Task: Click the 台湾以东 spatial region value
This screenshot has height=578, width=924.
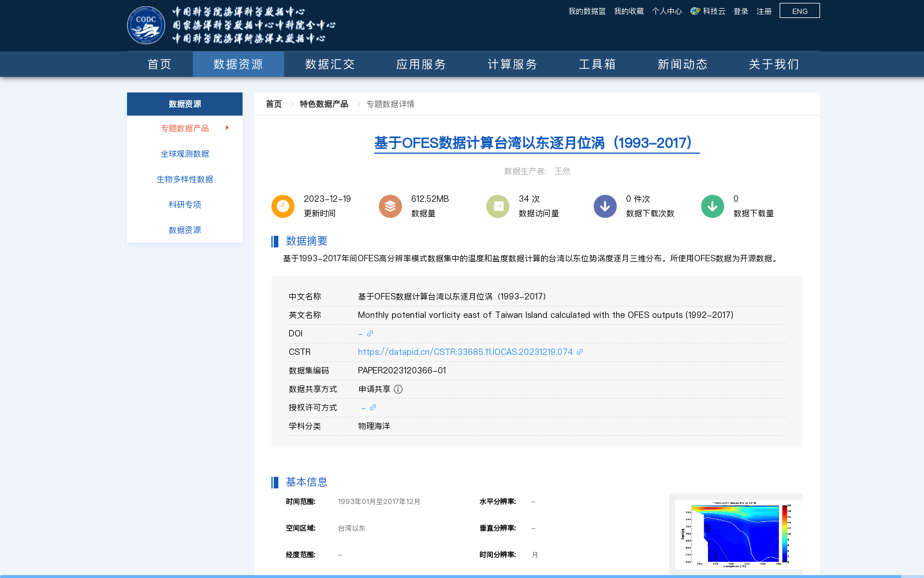Action: 352,528
